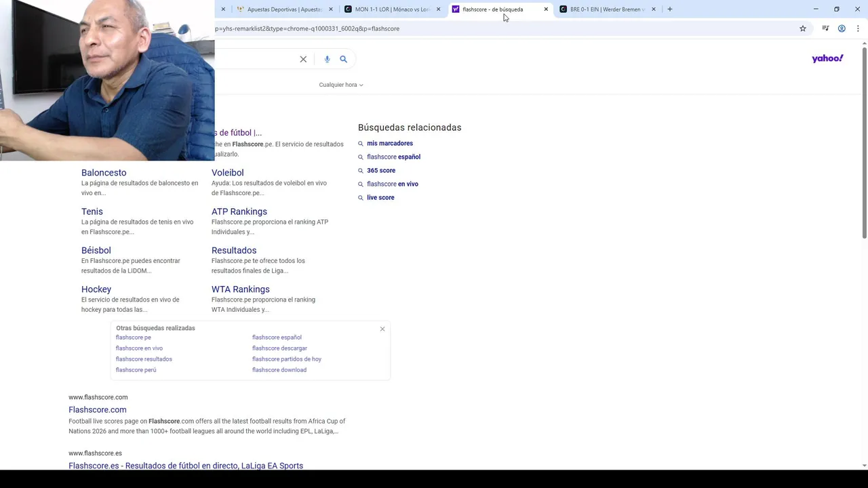Close the flashscore search tab
The height and width of the screenshot is (488, 868).
546,9
